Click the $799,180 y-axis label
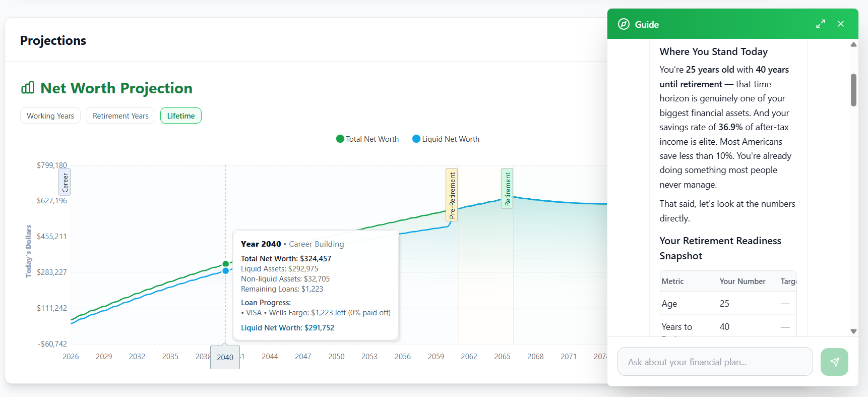Screen dimensions: 868x397 [52, 165]
